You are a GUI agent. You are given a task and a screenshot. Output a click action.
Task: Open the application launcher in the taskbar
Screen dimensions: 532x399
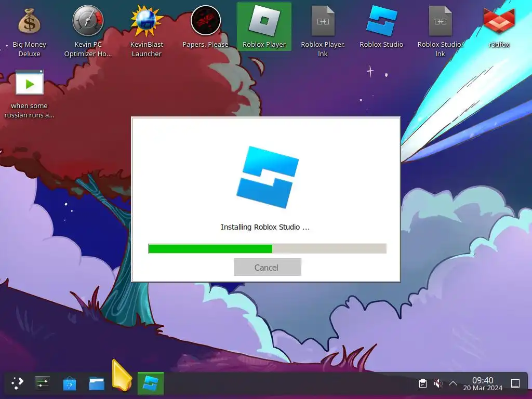(17, 383)
